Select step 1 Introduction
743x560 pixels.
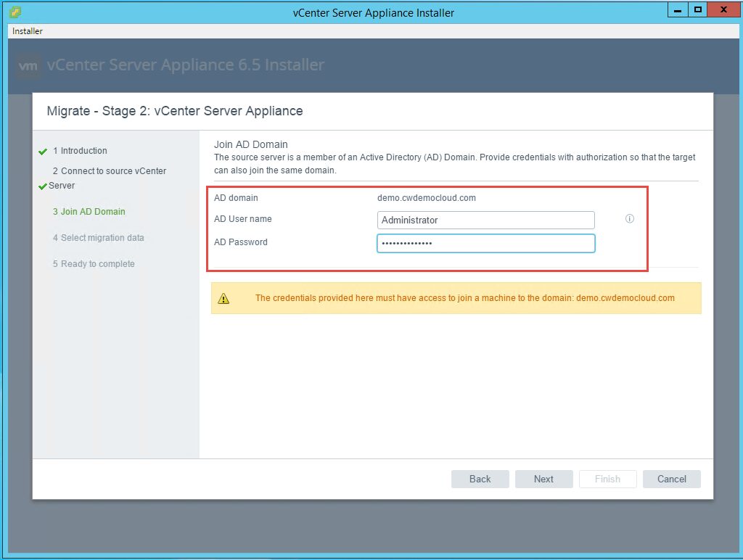pos(80,151)
